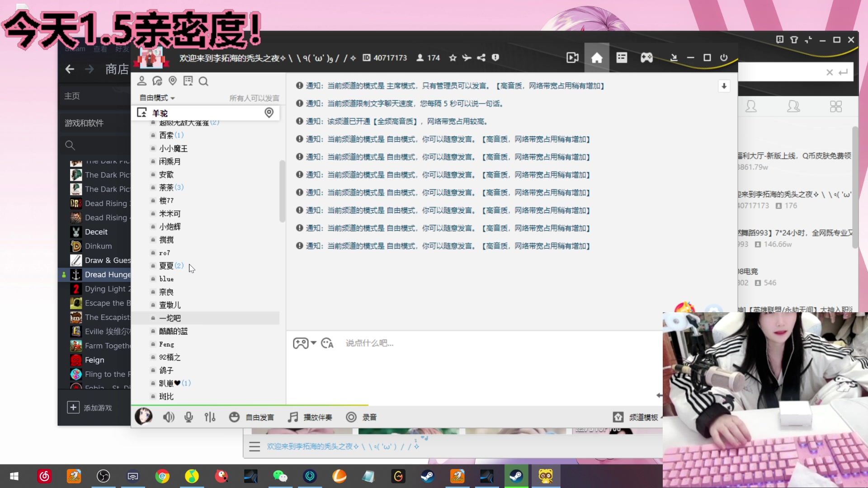Mute the speaker output volume
This screenshot has height=488, width=868.
coord(168,417)
